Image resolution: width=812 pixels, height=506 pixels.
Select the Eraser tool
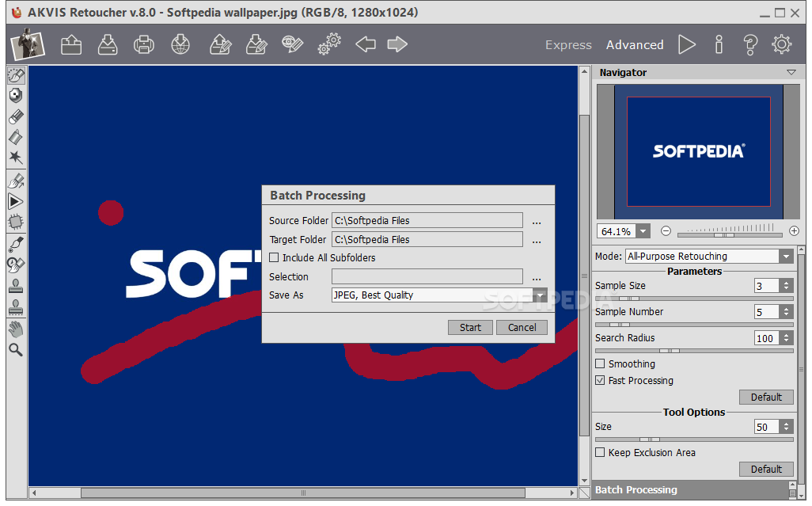[16, 116]
